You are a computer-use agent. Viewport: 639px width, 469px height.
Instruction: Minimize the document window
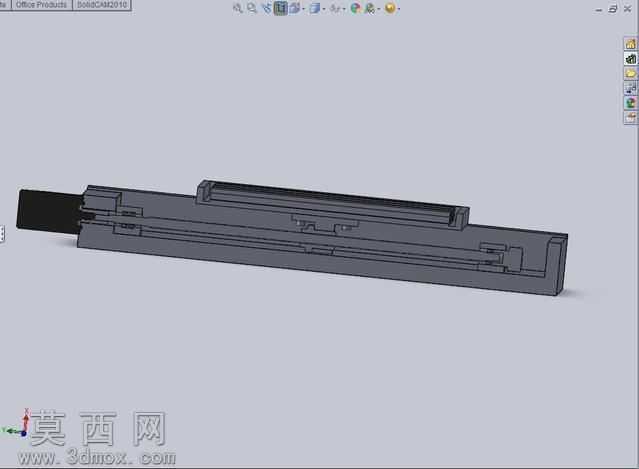[x=599, y=9]
